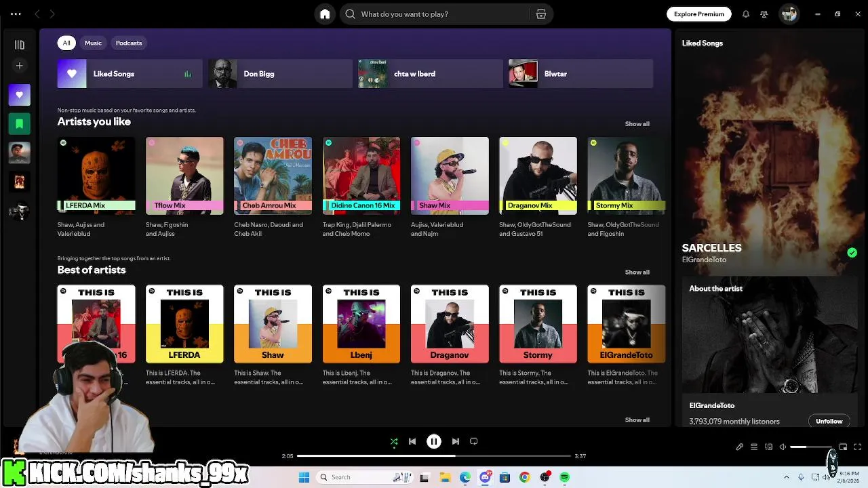Open This Is Lbenj playlist

[x=361, y=335]
